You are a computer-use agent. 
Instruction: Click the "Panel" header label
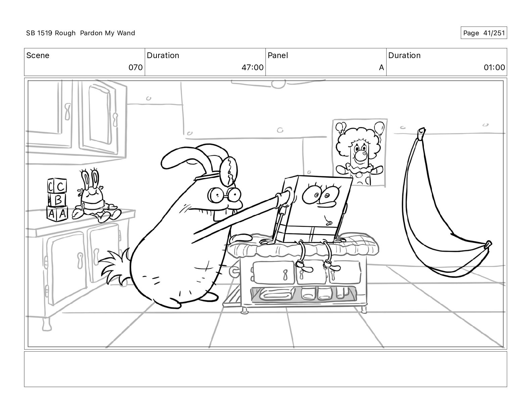pyautogui.click(x=278, y=55)
